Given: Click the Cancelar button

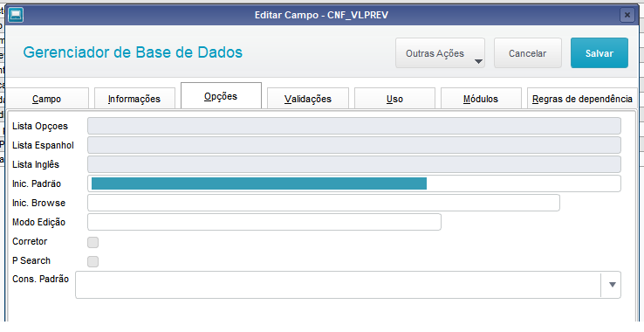Looking at the screenshot, I should pyautogui.click(x=527, y=53).
